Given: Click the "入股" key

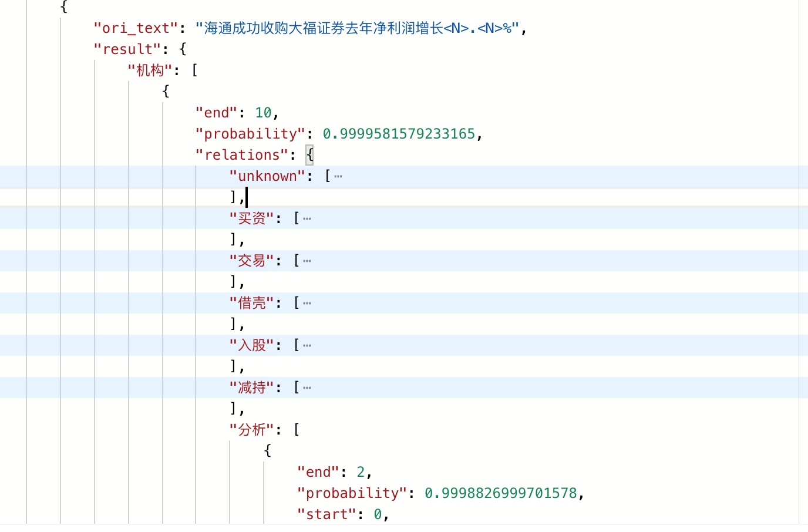Looking at the screenshot, I should coord(251,345).
